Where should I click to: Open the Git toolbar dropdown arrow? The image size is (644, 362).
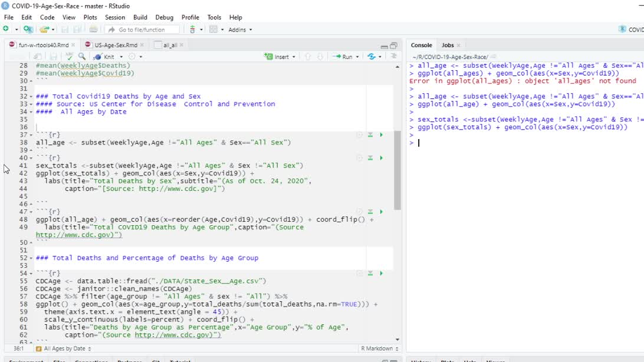coord(201,29)
